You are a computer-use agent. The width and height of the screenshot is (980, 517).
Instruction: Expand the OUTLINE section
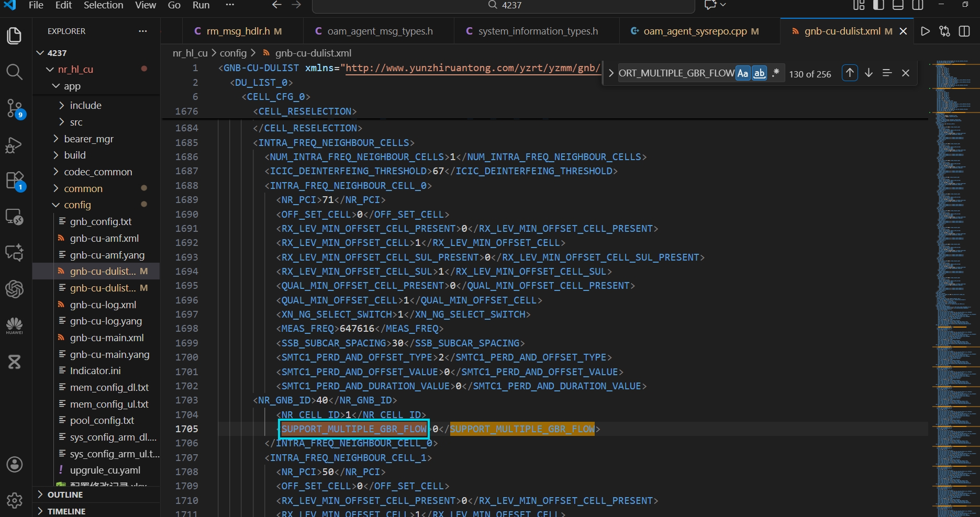[x=65, y=494]
